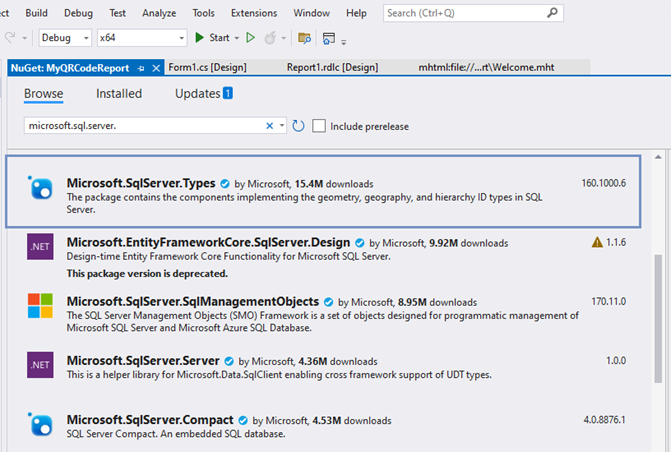The height and width of the screenshot is (452, 671).
Task: Pin the NuGet: MyQRCodeReport tab
Action: 141,68
